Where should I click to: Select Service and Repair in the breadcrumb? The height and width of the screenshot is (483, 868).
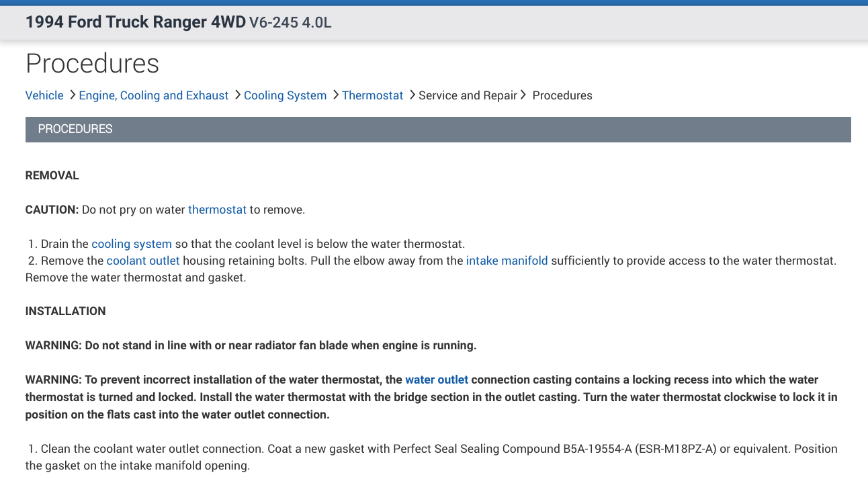pos(468,95)
